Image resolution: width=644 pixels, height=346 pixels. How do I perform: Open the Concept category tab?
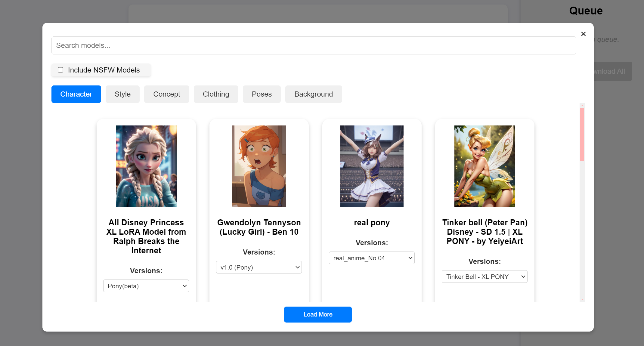coord(166,94)
